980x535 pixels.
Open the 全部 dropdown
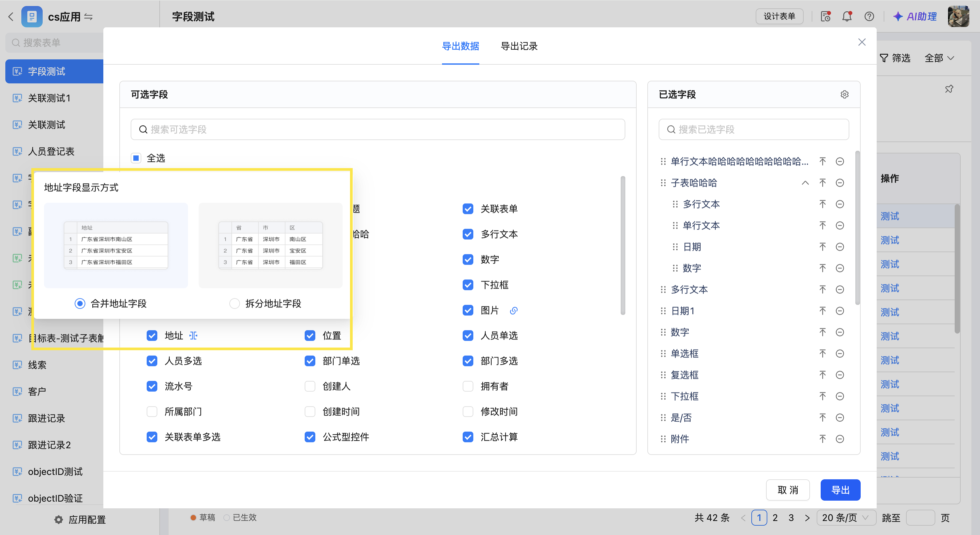tap(939, 58)
